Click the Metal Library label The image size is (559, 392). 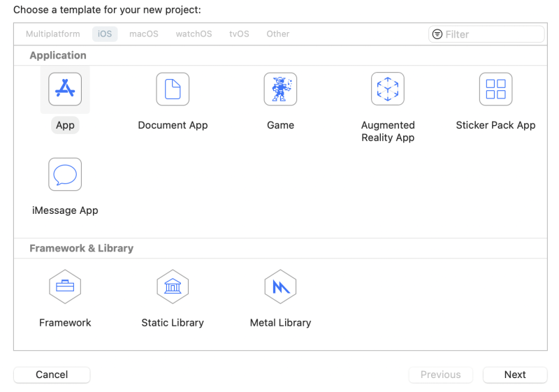[x=280, y=323]
